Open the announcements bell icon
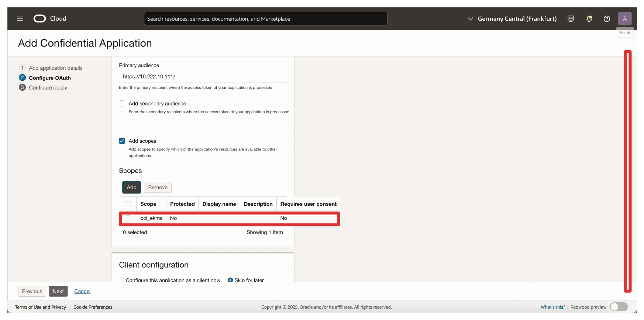 click(589, 19)
